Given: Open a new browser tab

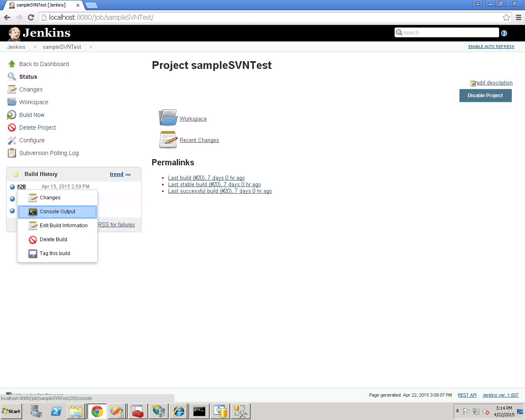Looking at the screenshot, I should [x=91, y=5].
